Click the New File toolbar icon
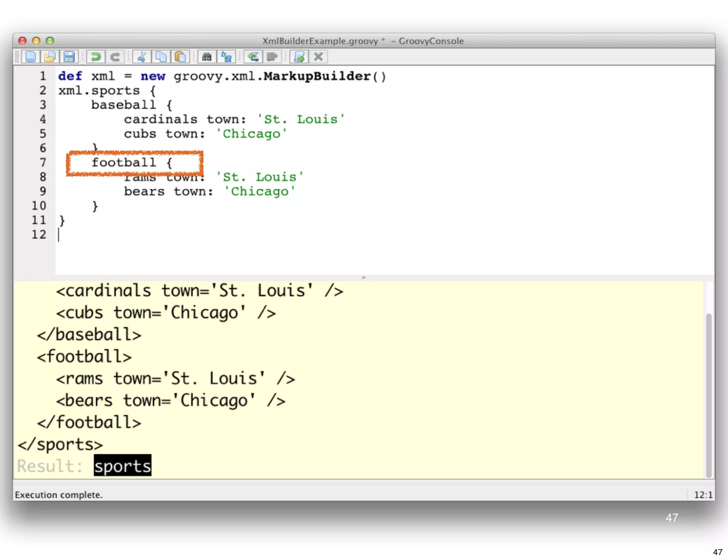This screenshot has height=560, width=728. click(31, 57)
